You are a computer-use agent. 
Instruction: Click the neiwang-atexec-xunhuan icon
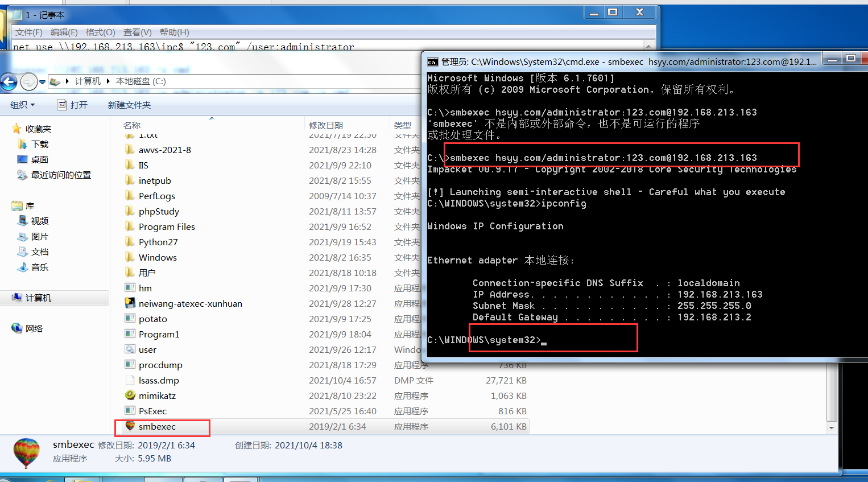130,303
